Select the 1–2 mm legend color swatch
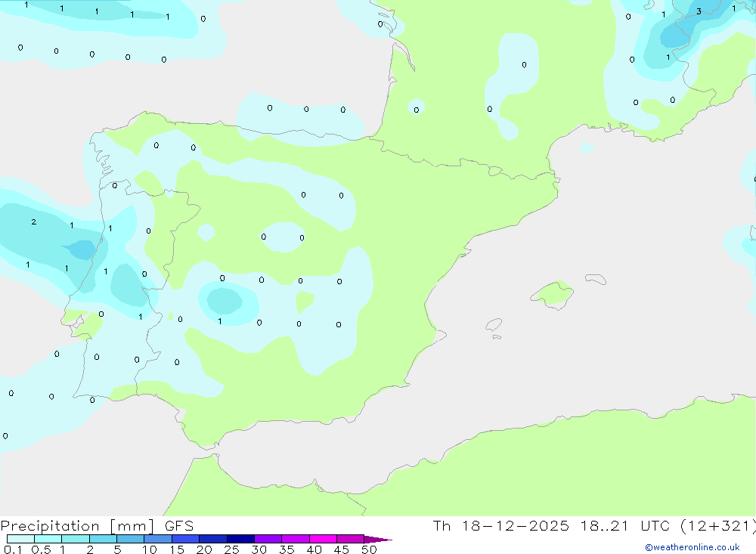 [x=76, y=539]
